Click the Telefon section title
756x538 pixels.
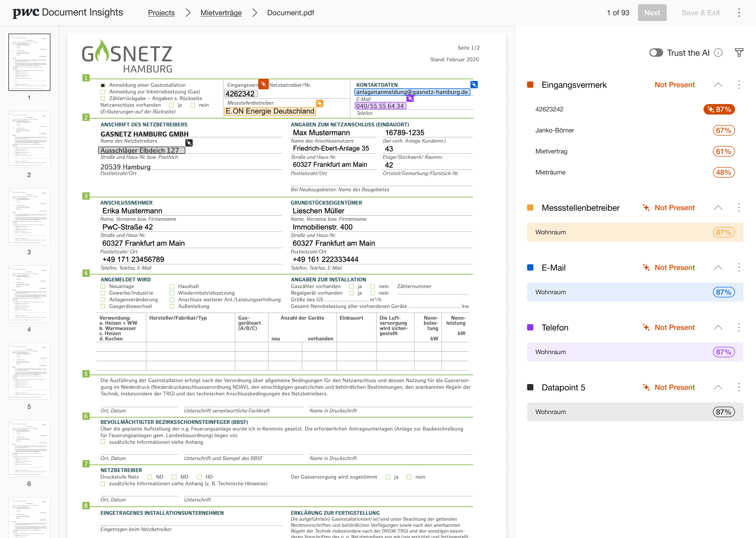click(x=555, y=328)
